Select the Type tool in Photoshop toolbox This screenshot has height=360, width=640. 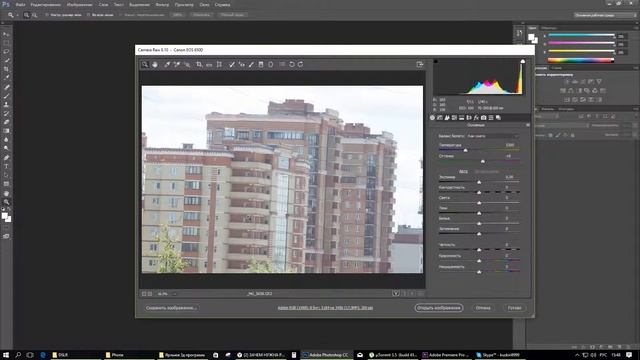pyautogui.click(x=6, y=166)
